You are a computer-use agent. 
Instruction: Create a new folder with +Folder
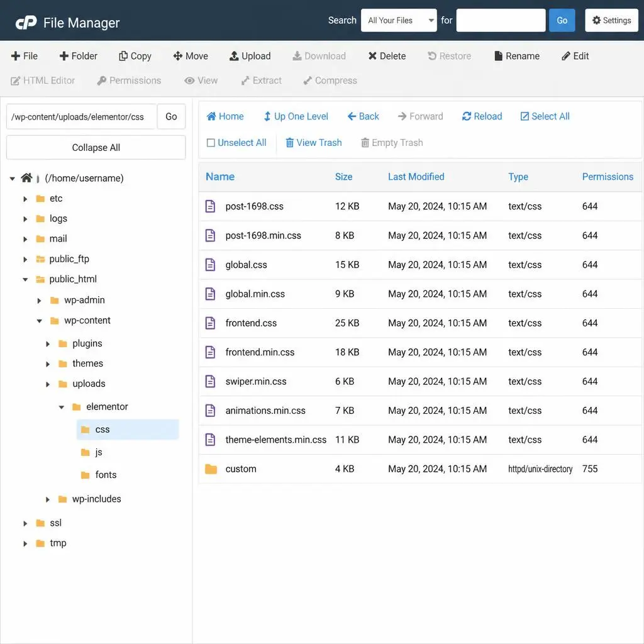click(x=79, y=56)
